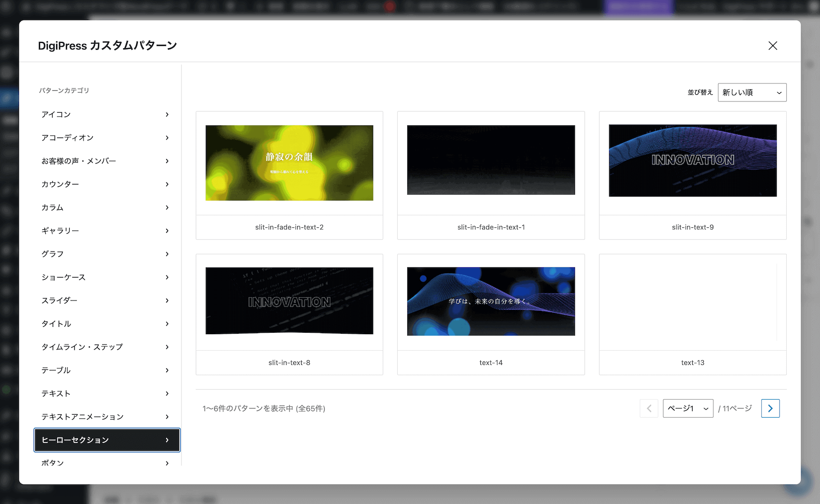Viewport: 820px width, 504px height.
Task: Close the DigiPress custom pattern dialog
Action: (x=772, y=46)
